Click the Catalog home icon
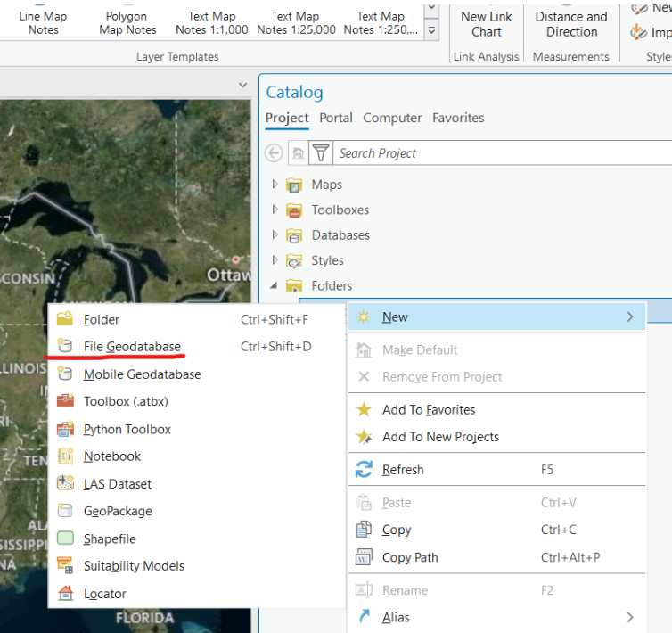The height and width of the screenshot is (633, 672). click(x=299, y=152)
